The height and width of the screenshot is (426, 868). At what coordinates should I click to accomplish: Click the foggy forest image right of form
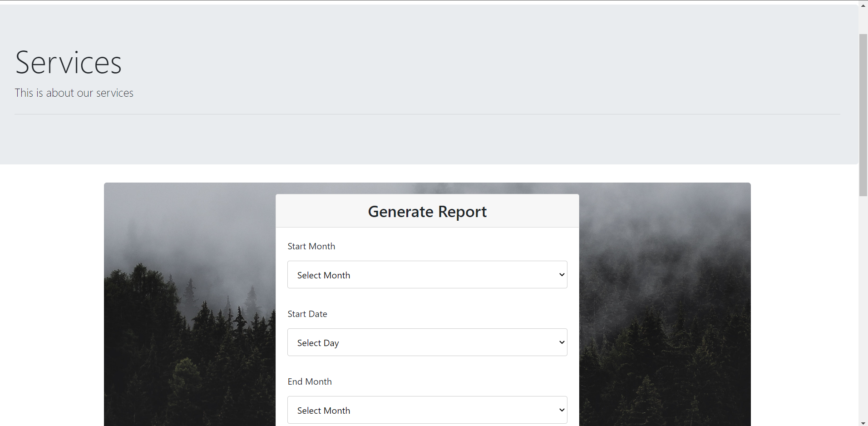[x=665, y=304]
